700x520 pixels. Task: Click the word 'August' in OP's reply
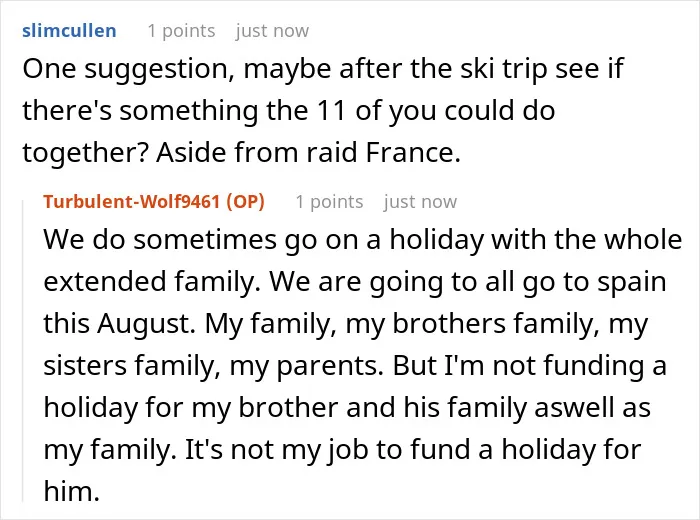pos(146,323)
